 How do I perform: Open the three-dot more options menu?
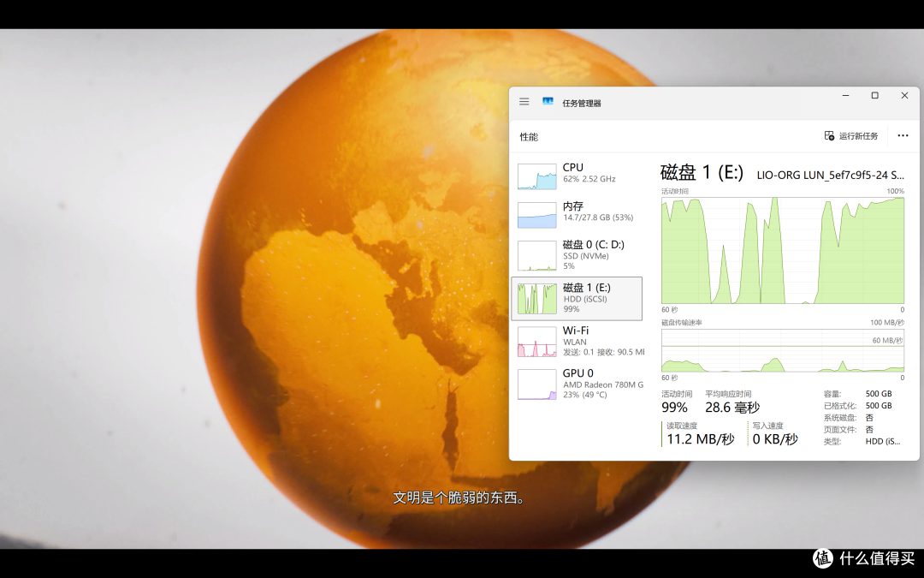(x=903, y=135)
